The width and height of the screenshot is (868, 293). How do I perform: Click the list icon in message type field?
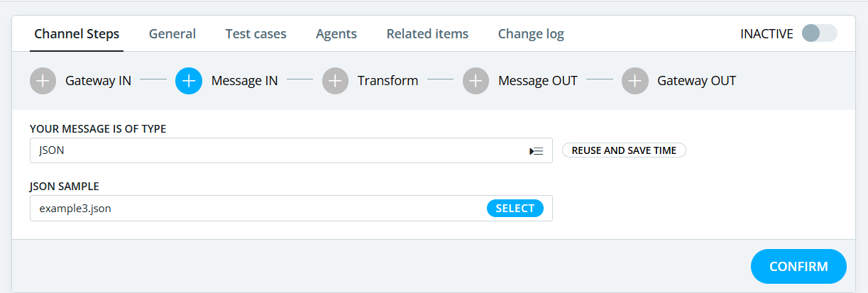pyautogui.click(x=537, y=151)
